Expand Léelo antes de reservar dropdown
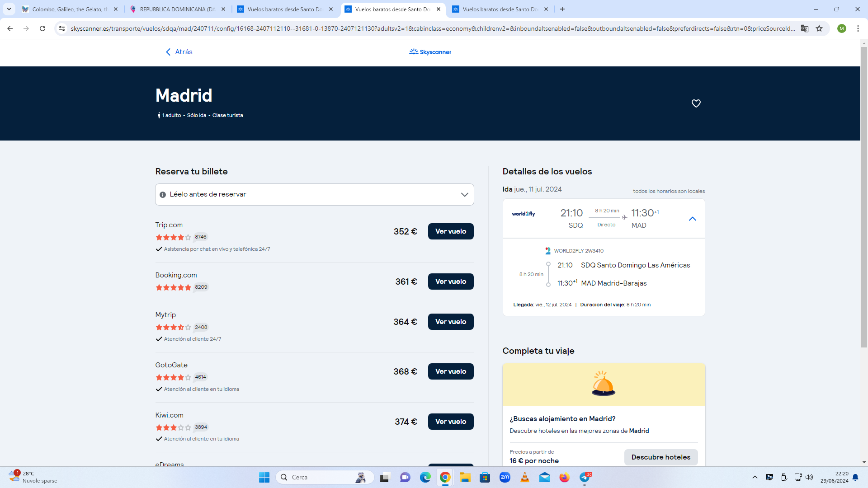The image size is (868, 488). 464,195
